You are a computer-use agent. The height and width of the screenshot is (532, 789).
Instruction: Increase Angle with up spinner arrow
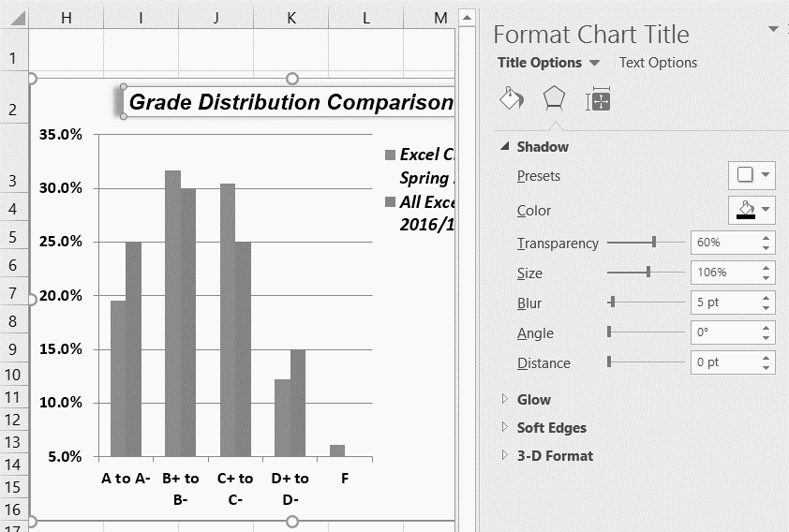point(766,327)
